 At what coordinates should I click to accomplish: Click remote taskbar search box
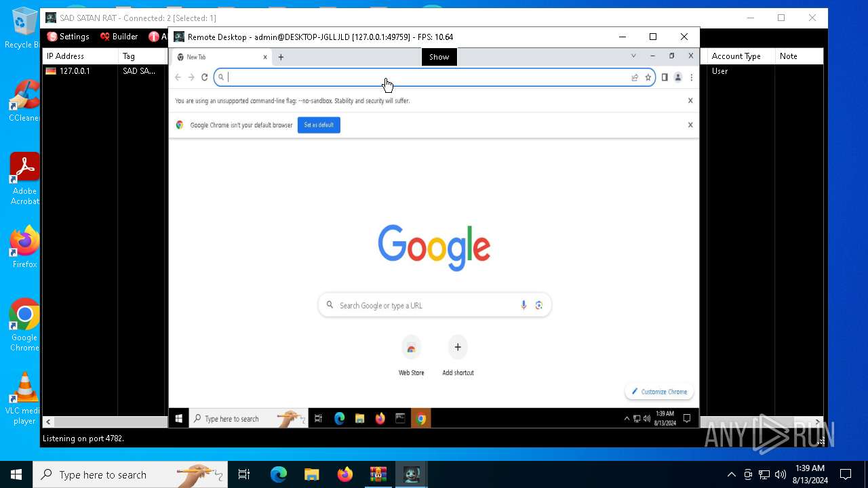tap(248, 419)
